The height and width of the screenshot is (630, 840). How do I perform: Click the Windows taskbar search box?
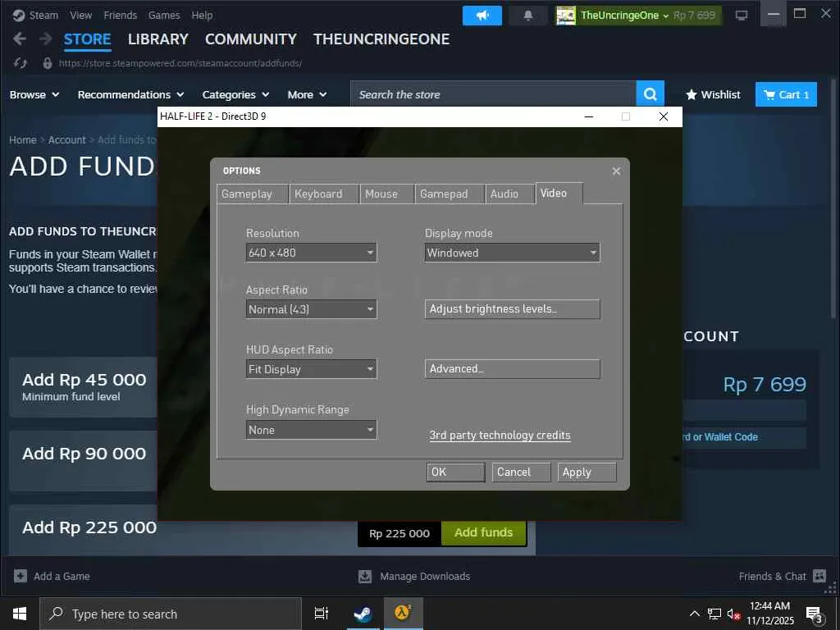tap(171, 614)
